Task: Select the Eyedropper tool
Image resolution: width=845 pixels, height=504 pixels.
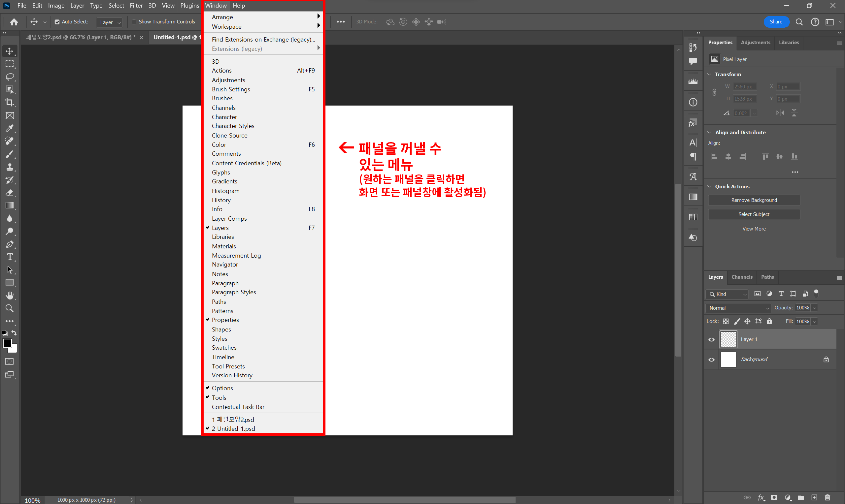Action: (10, 128)
